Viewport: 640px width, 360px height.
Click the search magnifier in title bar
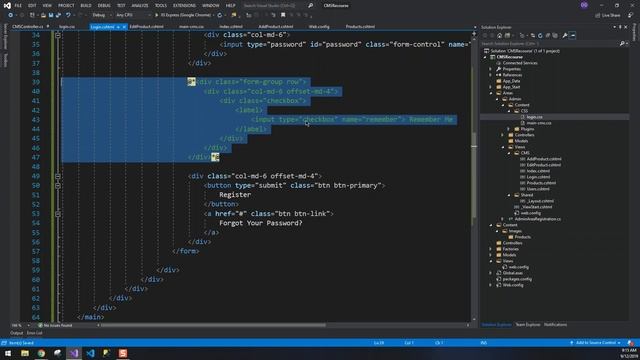(310, 5)
